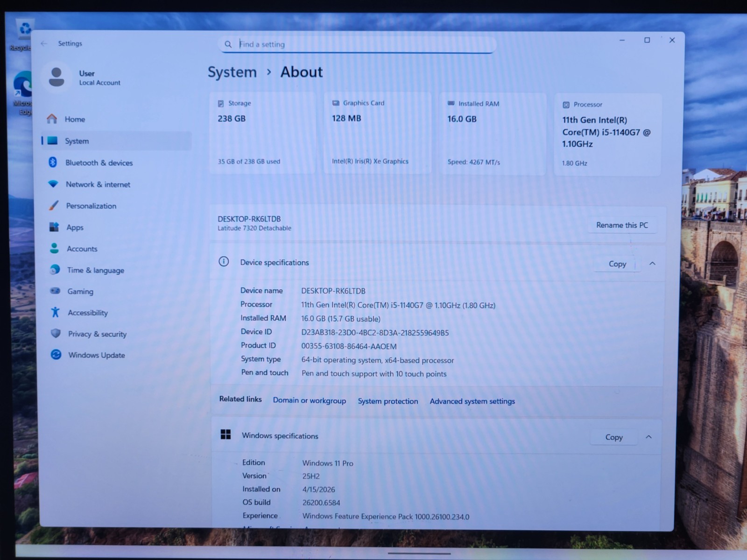
Task: Open Gaming settings page
Action: coord(118,291)
